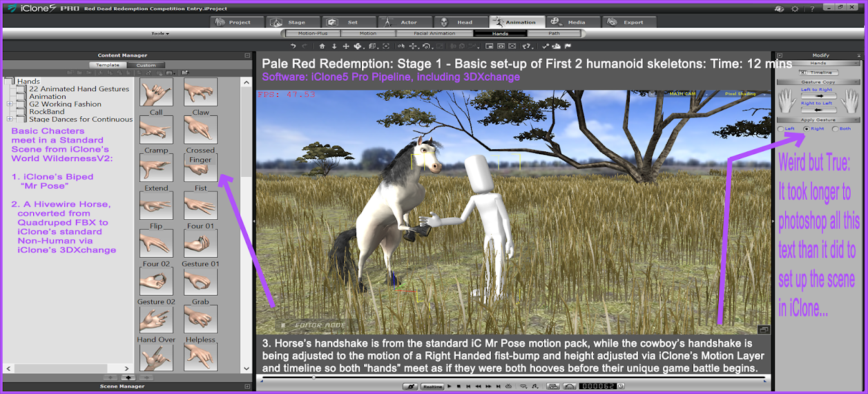
Task: Click the left hand icon in Gesture Copy
Action: [x=787, y=102]
